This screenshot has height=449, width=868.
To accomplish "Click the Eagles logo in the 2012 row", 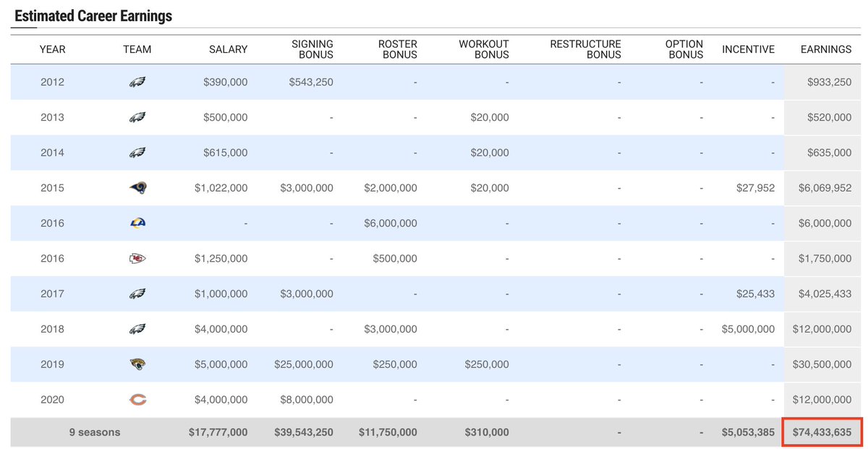I will tap(137, 82).
